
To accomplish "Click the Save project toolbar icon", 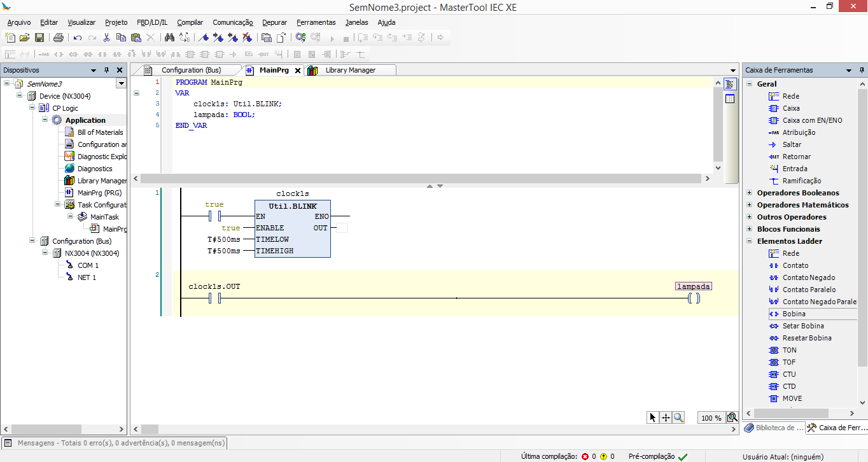I will tap(39, 38).
